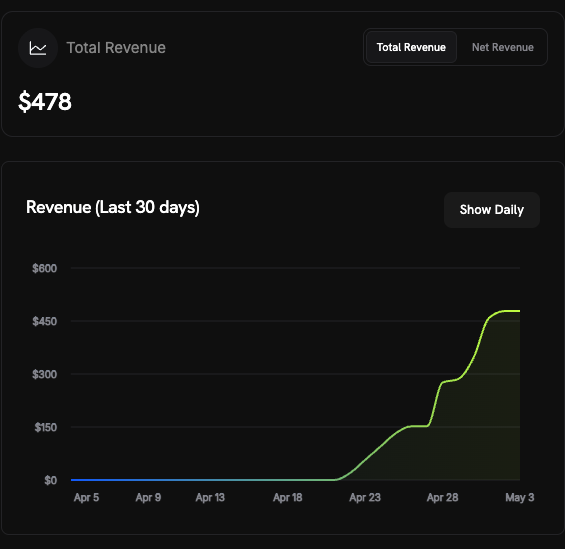Click the $478 revenue amount
The image size is (565, 549).
click(45, 101)
